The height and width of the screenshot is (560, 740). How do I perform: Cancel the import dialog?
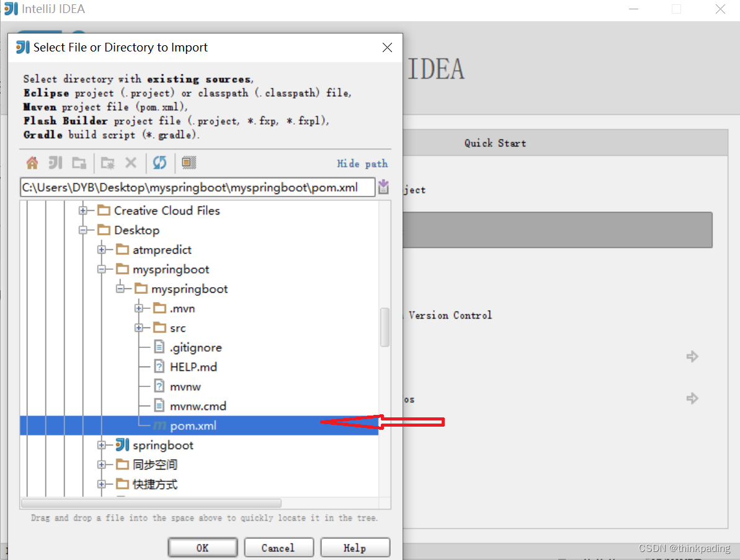pos(279,548)
